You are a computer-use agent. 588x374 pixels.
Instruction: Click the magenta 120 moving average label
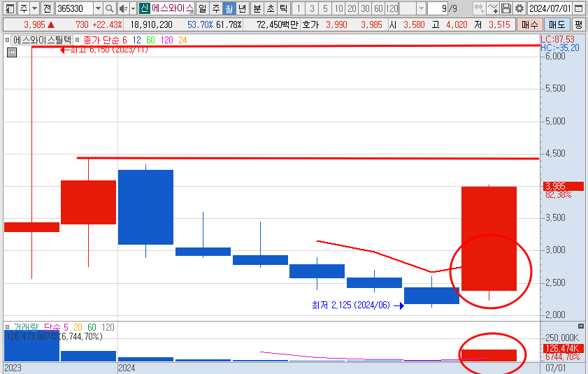click(167, 40)
